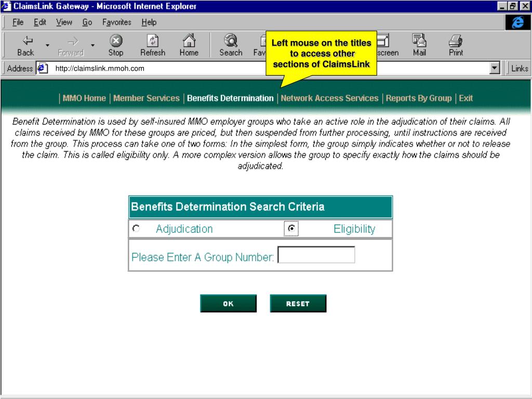The height and width of the screenshot is (399, 532).
Task: Open the Back history dropdown arrow
Action: coord(47,45)
